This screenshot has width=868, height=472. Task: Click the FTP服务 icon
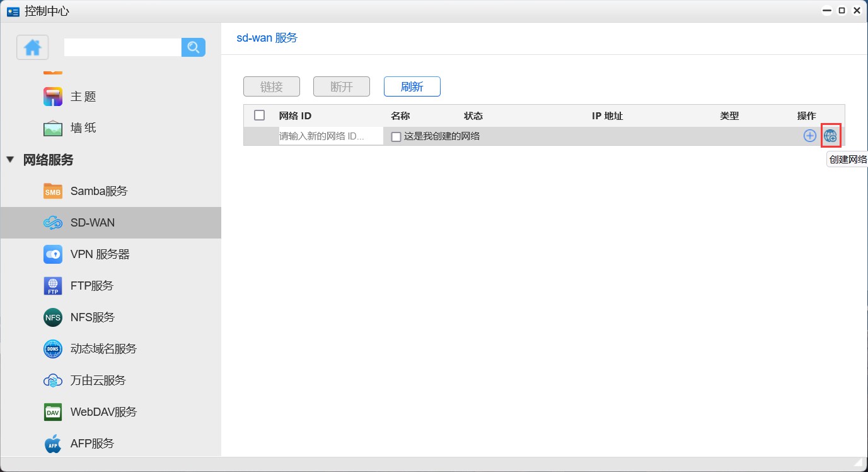tap(52, 285)
